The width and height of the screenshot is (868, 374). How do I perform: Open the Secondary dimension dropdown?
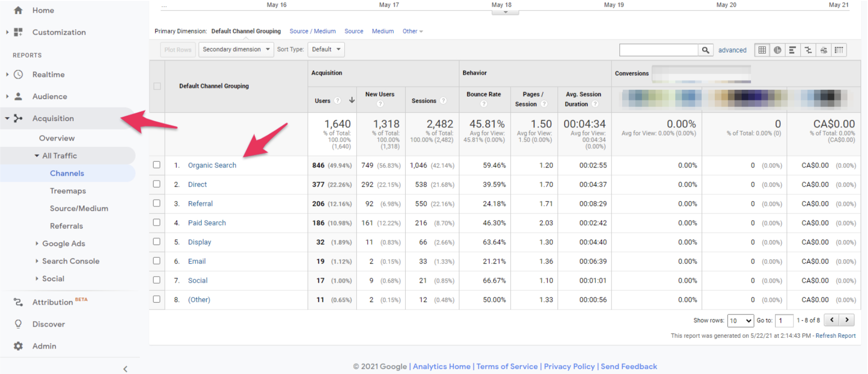coord(236,49)
